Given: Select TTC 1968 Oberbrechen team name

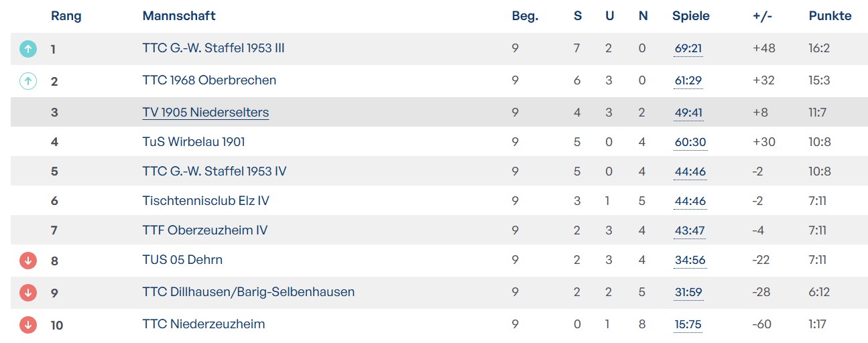Looking at the screenshot, I should [209, 80].
